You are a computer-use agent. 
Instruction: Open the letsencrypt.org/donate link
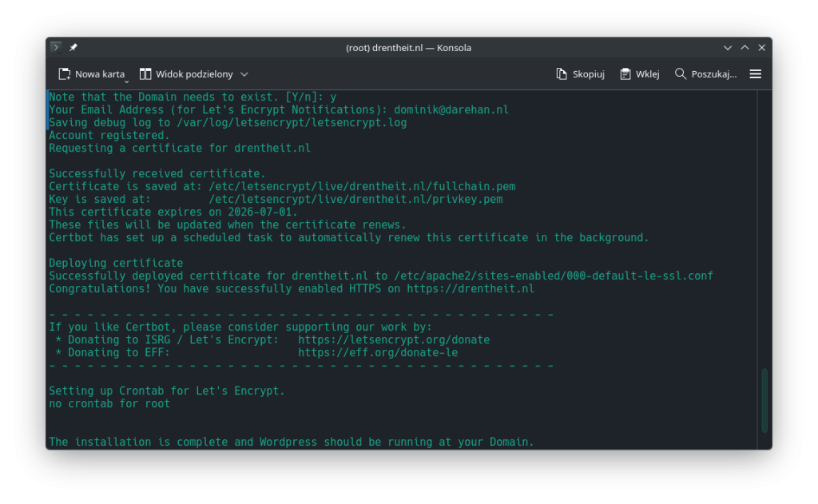click(x=393, y=340)
